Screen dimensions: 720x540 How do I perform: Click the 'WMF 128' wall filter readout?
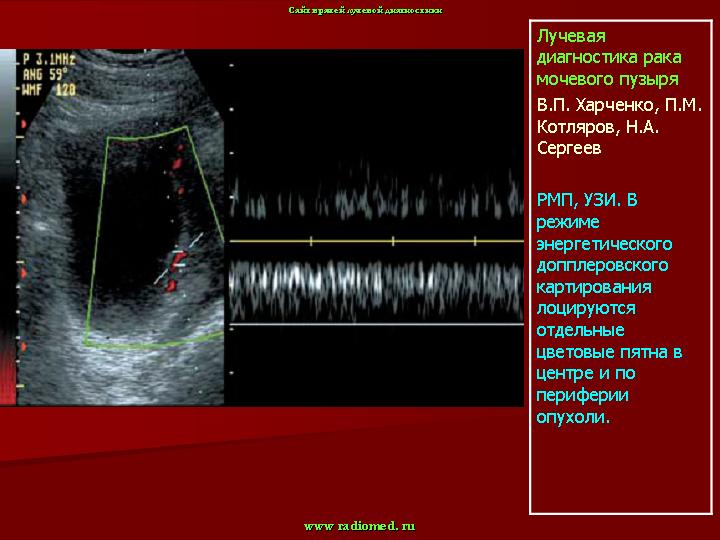[45, 88]
